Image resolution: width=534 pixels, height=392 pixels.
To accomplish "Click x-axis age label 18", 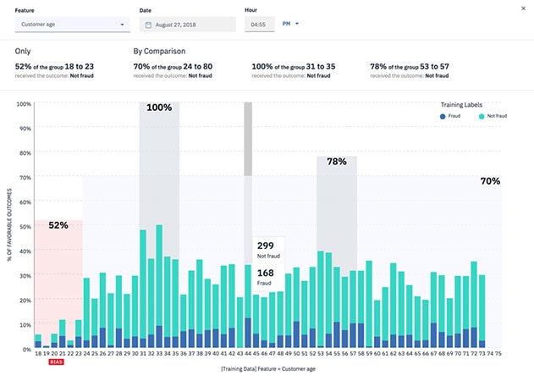I will 38,354.
